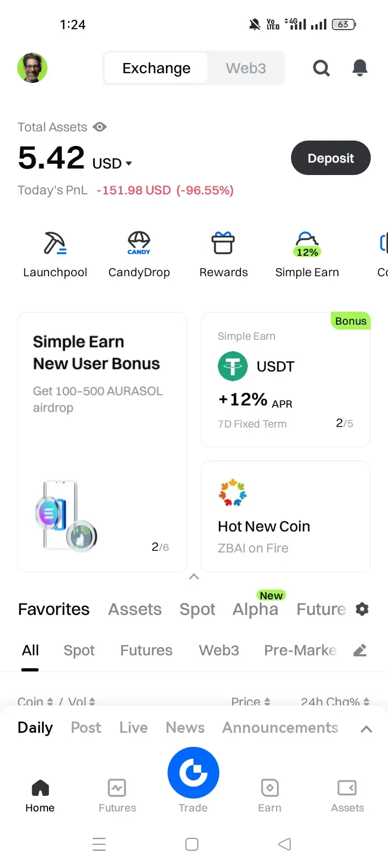Open Hot New Coin ZBAI card

pyautogui.click(x=286, y=516)
